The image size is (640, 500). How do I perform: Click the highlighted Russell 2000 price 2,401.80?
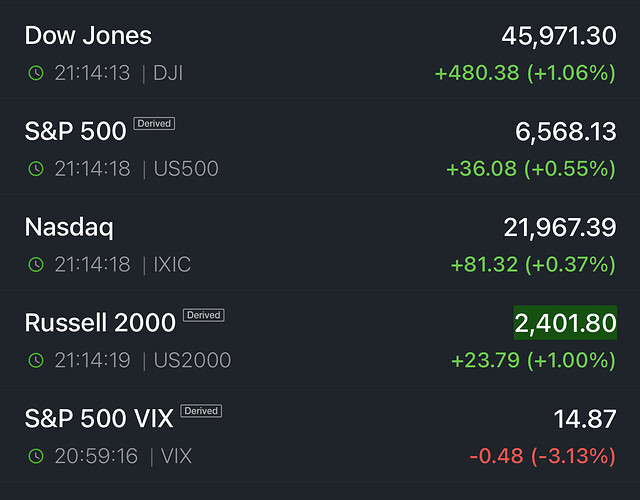pyautogui.click(x=565, y=323)
